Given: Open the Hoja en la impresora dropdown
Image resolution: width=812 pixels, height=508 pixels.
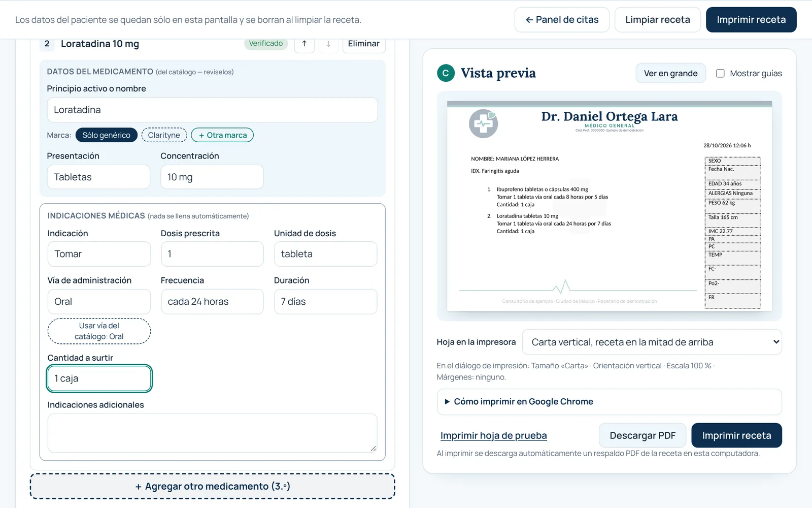Looking at the screenshot, I should (x=652, y=342).
